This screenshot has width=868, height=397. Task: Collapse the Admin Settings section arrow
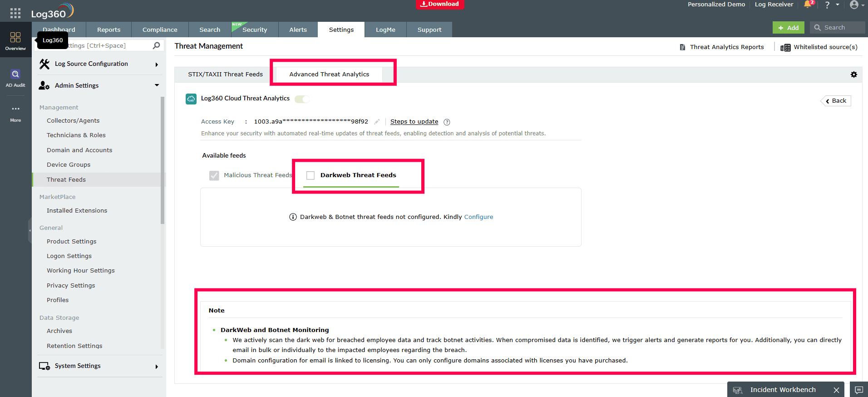[157, 85]
